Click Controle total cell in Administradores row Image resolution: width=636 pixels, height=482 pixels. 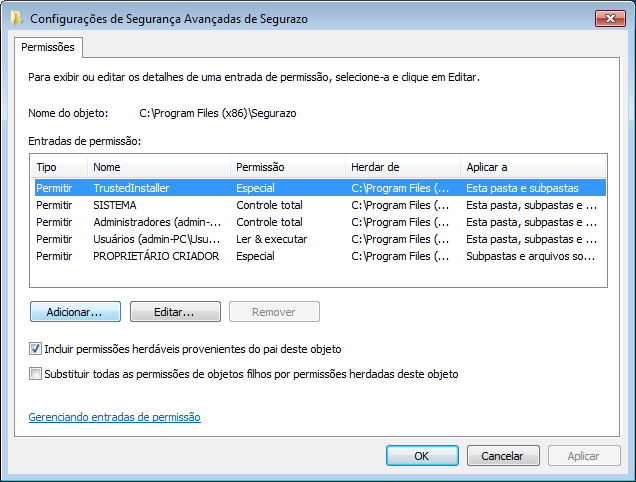point(269,222)
